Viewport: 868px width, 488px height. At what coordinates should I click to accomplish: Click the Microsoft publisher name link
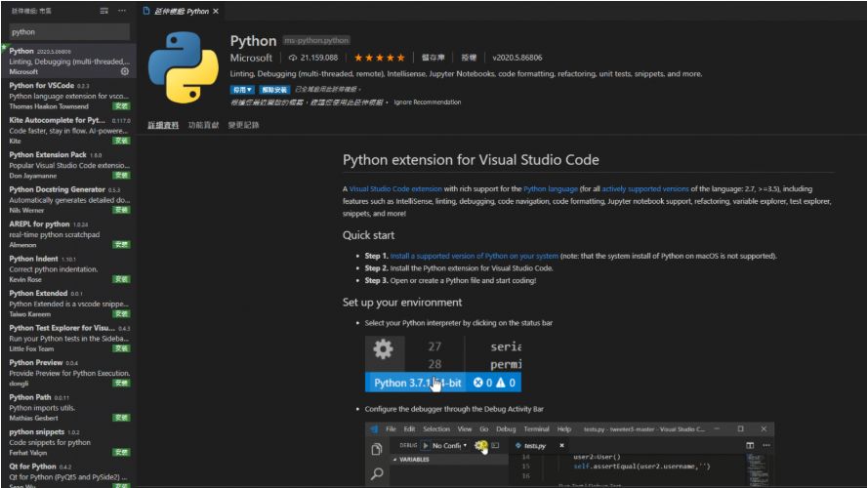251,58
